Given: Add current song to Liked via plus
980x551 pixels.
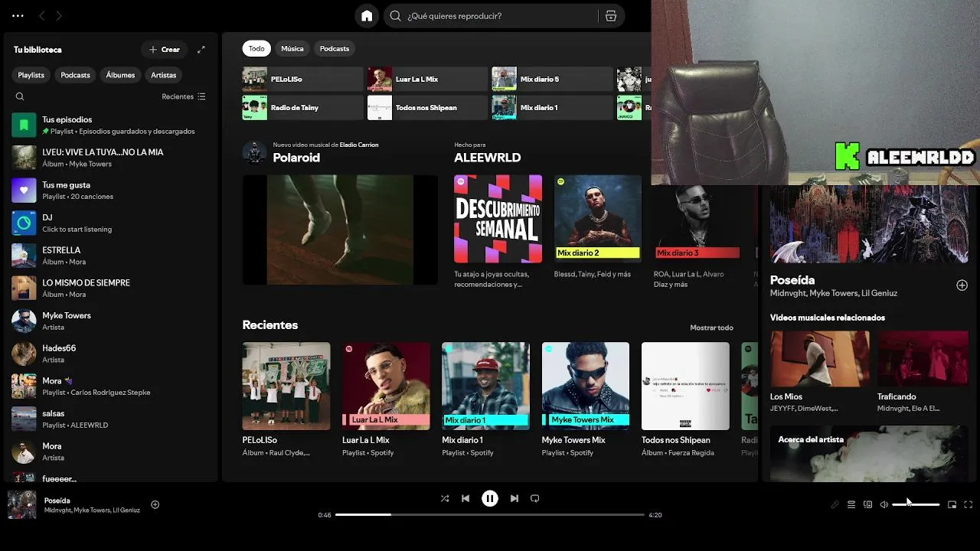Looking at the screenshot, I should 155,504.
